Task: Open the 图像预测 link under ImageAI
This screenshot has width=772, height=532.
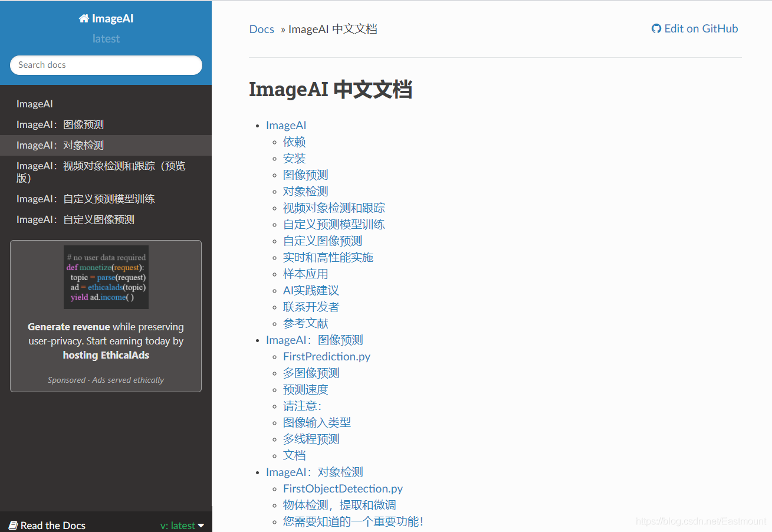Action: pos(305,175)
